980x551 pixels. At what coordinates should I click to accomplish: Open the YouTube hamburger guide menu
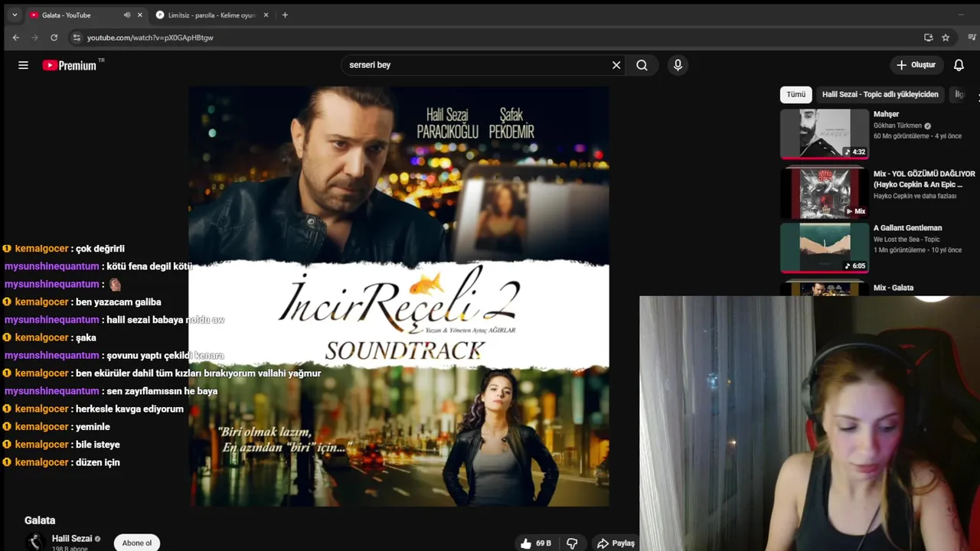coord(23,65)
